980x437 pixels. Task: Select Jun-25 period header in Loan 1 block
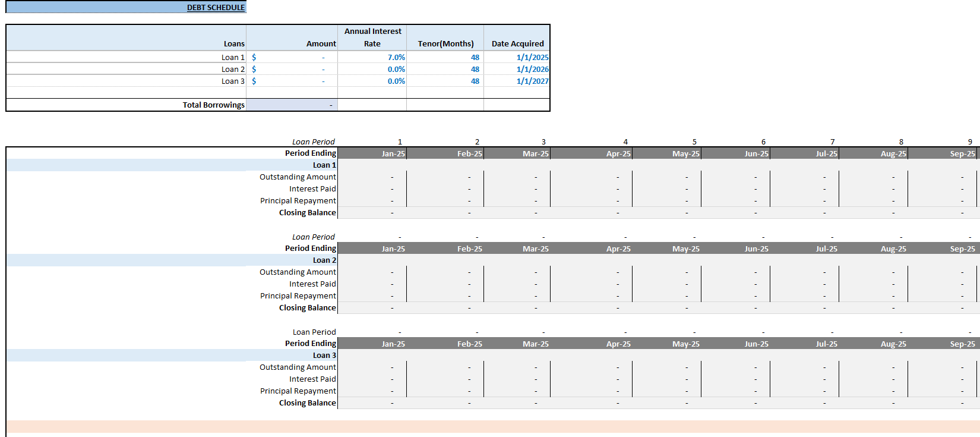[x=736, y=153]
